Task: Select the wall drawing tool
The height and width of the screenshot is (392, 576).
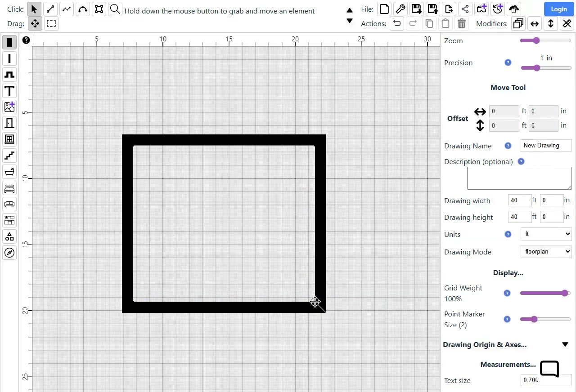Action: coord(9,42)
